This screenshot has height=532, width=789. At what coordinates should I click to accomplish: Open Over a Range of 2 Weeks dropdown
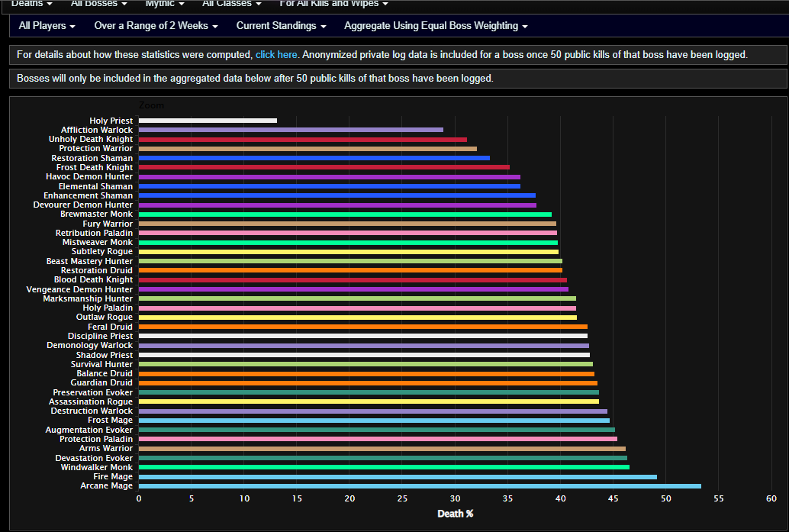tap(156, 26)
